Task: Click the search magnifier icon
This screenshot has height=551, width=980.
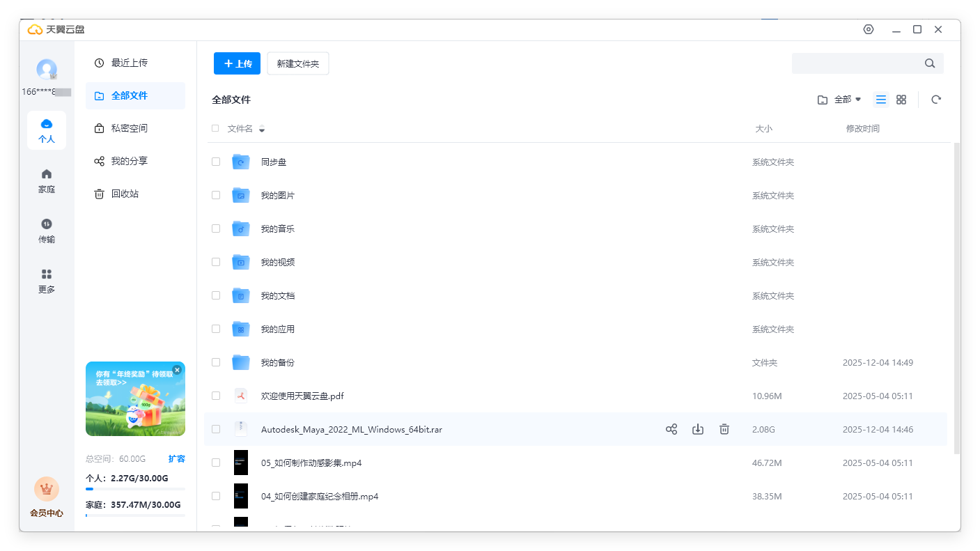Action: [x=929, y=63]
